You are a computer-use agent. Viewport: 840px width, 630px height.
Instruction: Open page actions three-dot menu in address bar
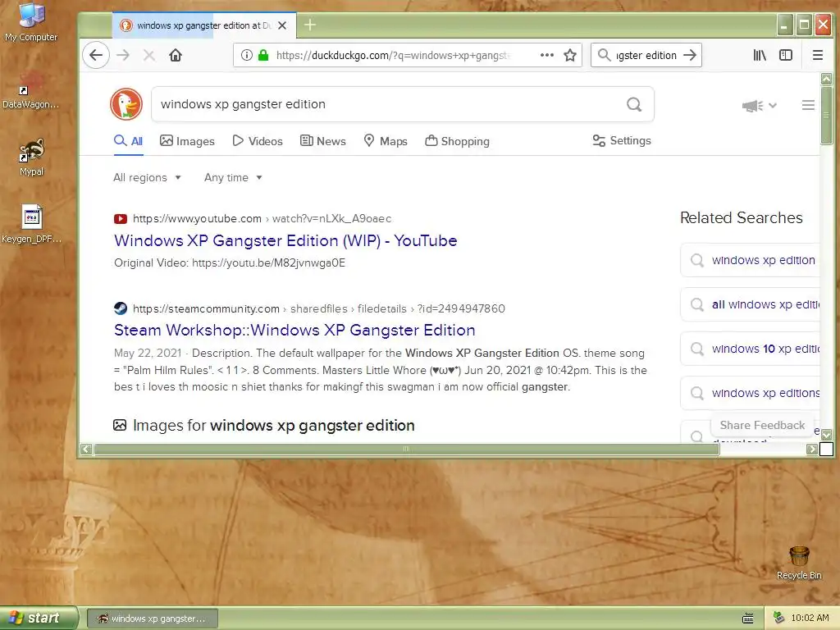pos(547,55)
